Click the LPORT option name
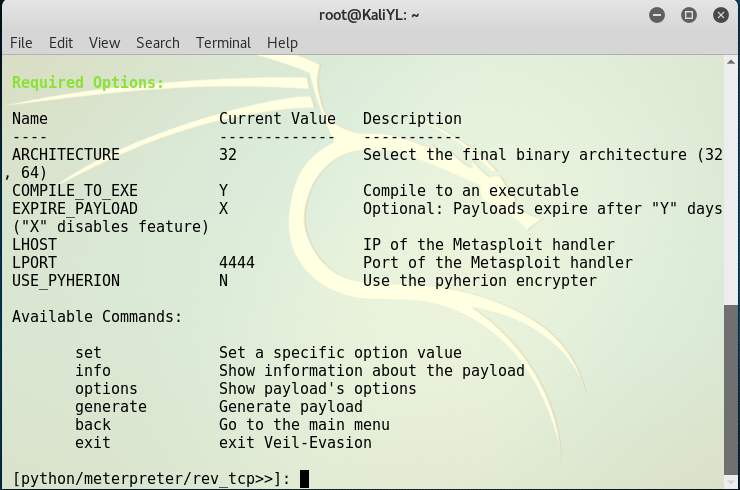 [34, 262]
